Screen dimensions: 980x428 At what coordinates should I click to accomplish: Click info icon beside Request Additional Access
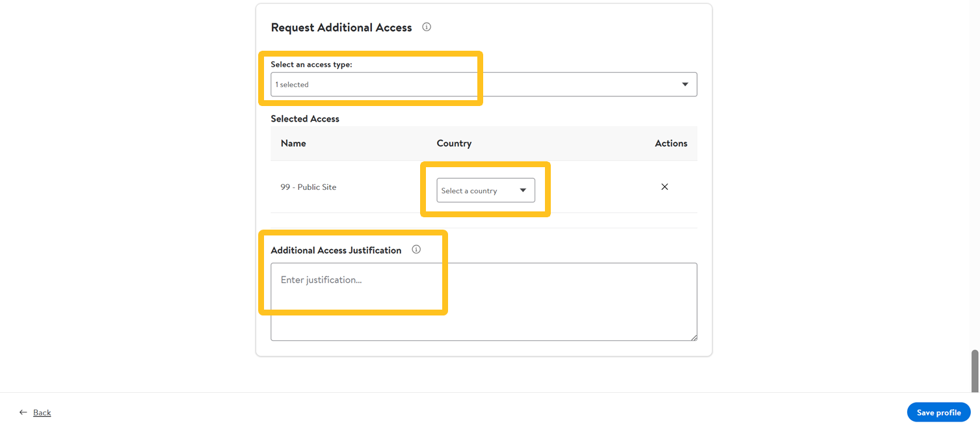pos(427,27)
